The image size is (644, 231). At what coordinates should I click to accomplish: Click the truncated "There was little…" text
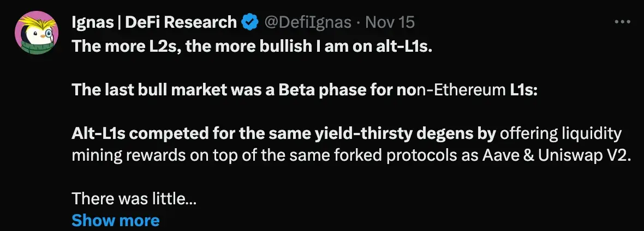pyautogui.click(x=134, y=199)
